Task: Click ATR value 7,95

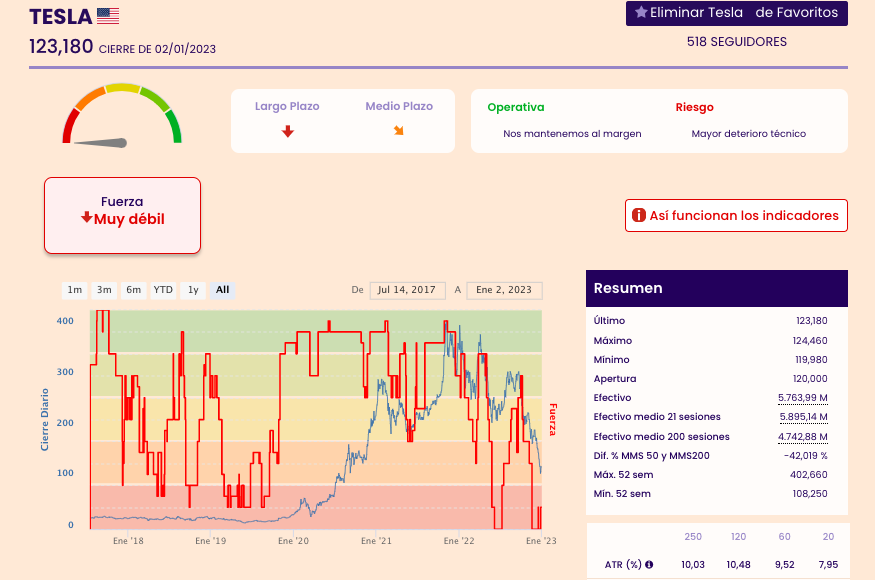Action: [x=828, y=565]
